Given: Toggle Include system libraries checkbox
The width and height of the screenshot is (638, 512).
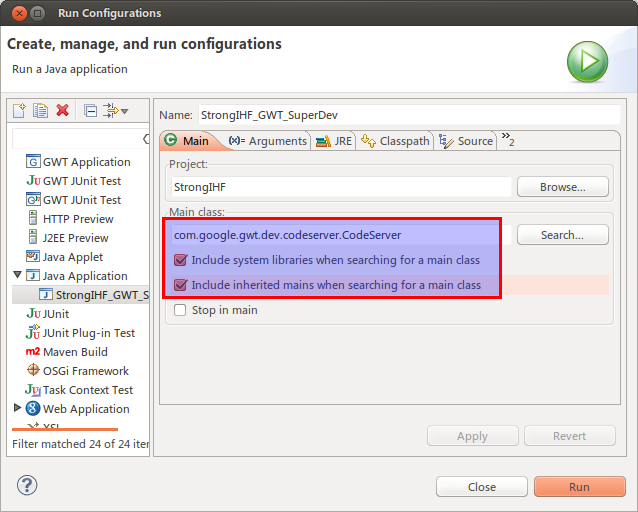Looking at the screenshot, I should tap(180, 260).
